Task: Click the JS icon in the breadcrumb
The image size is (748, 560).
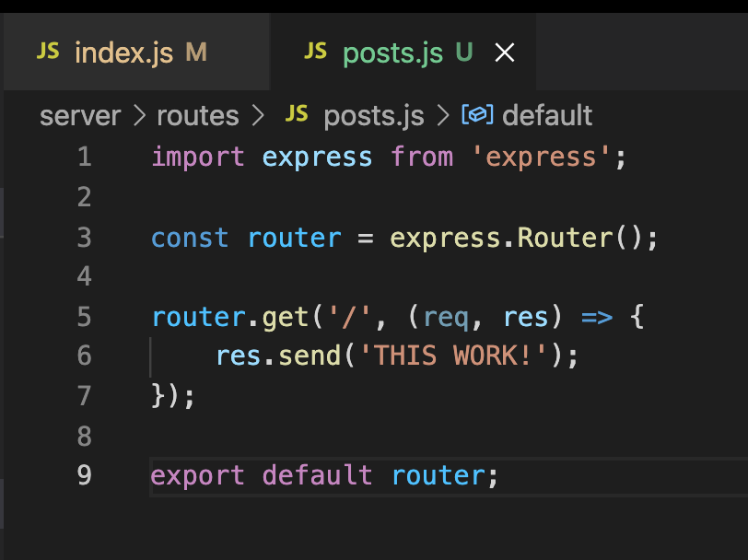Action: coord(297,114)
